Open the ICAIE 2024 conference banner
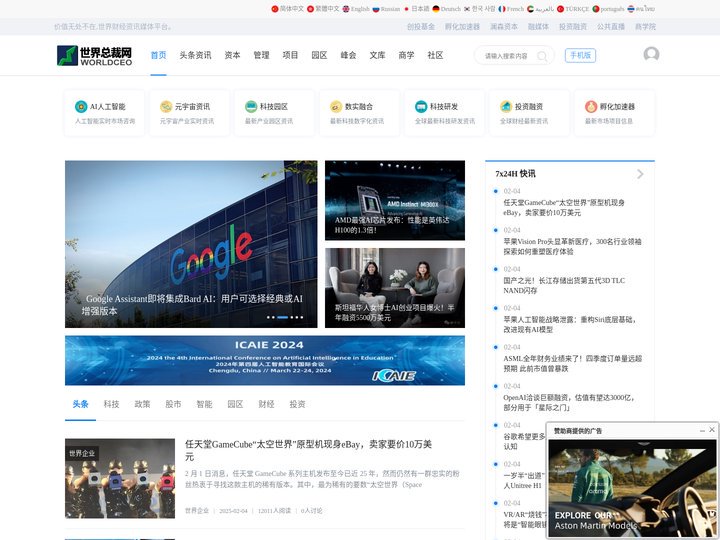 click(x=265, y=360)
